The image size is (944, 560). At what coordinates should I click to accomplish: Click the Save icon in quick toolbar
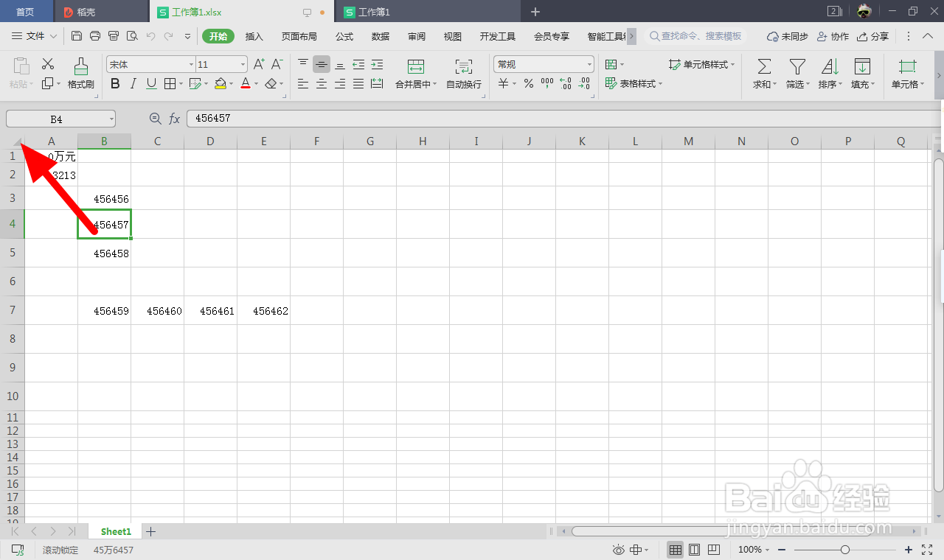[x=77, y=36]
